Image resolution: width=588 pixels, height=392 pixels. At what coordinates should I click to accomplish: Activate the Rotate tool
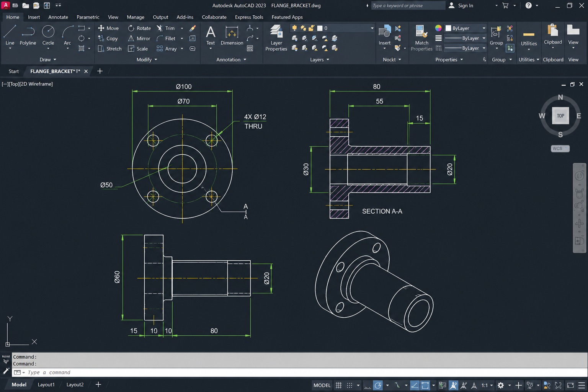tap(139, 28)
